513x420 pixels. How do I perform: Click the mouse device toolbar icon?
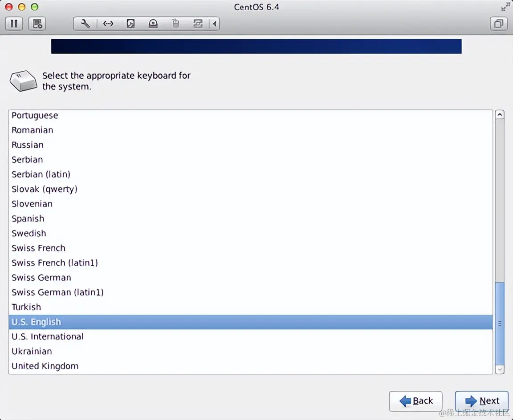[176, 24]
